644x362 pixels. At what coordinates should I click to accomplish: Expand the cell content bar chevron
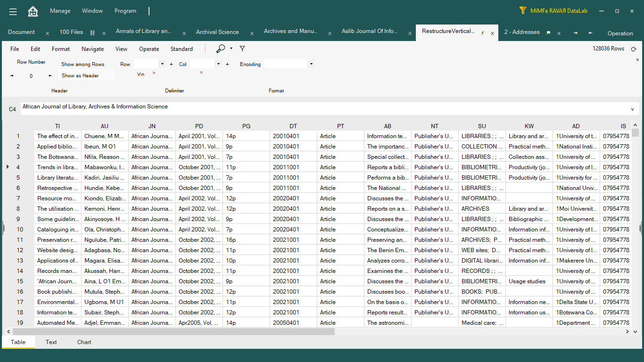coord(632,109)
